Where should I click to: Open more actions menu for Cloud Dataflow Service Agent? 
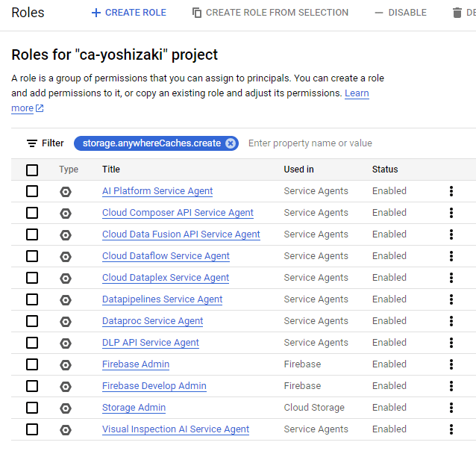pyautogui.click(x=451, y=256)
